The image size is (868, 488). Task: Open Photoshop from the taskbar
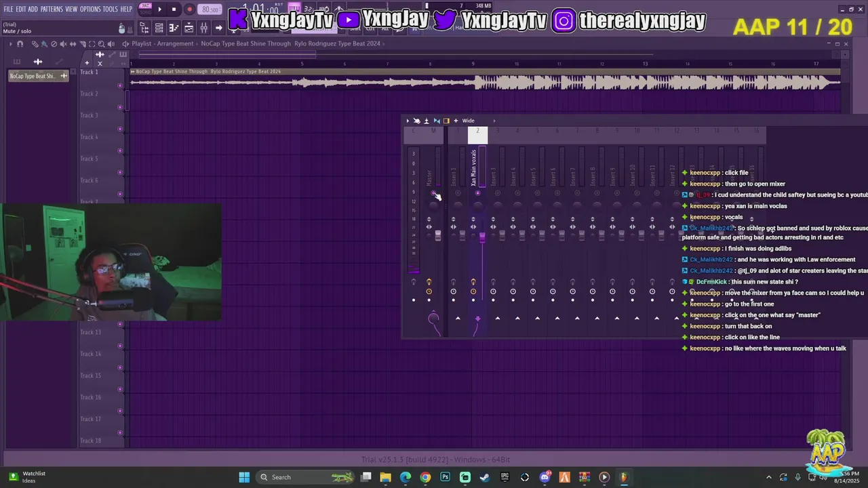445,477
